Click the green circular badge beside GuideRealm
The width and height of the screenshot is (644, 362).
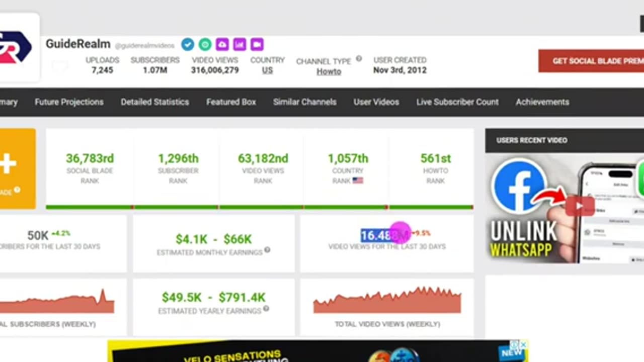(x=205, y=44)
